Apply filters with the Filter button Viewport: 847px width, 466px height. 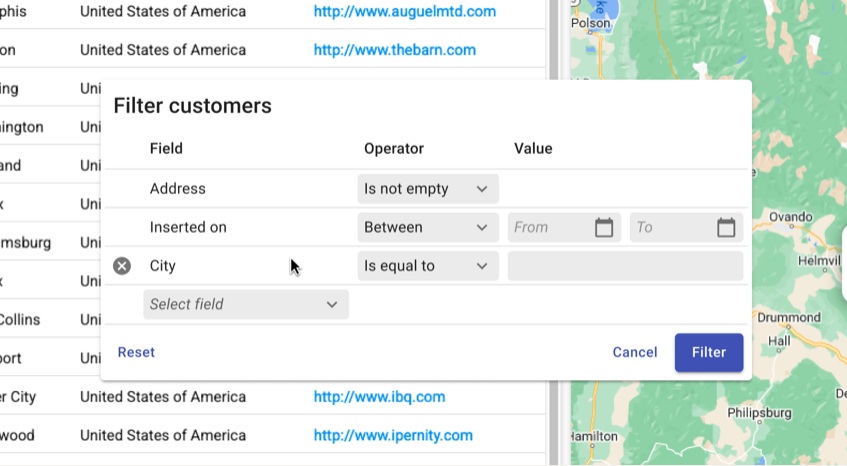[x=709, y=352]
